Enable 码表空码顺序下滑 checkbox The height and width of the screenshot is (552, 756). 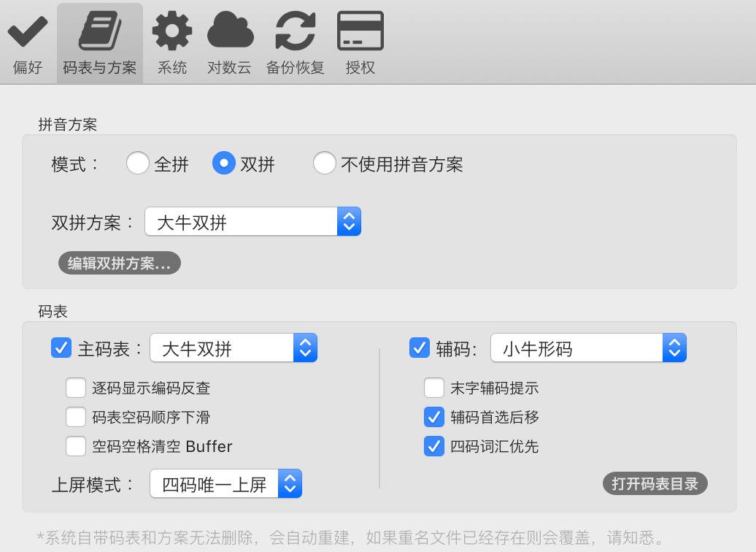(76, 418)
